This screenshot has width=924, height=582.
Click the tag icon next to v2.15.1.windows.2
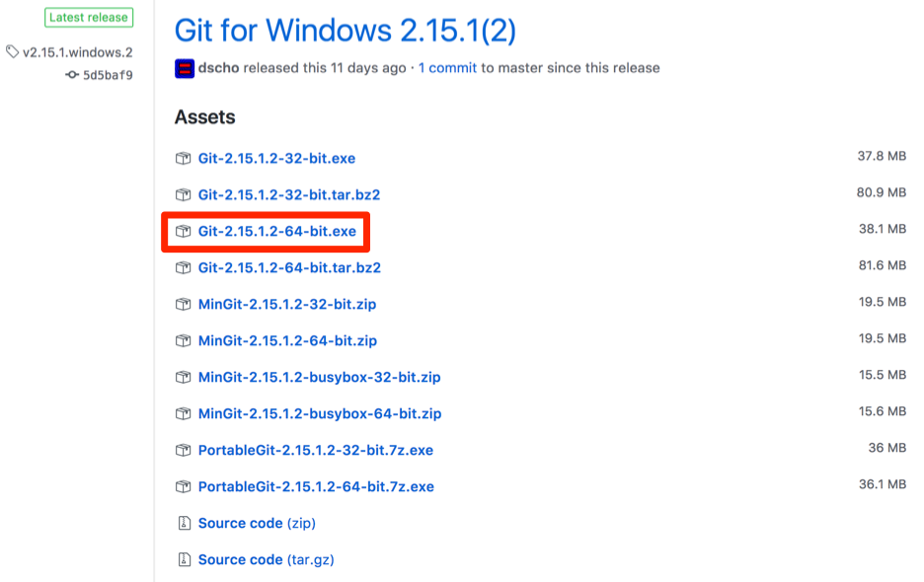point(13,52)
